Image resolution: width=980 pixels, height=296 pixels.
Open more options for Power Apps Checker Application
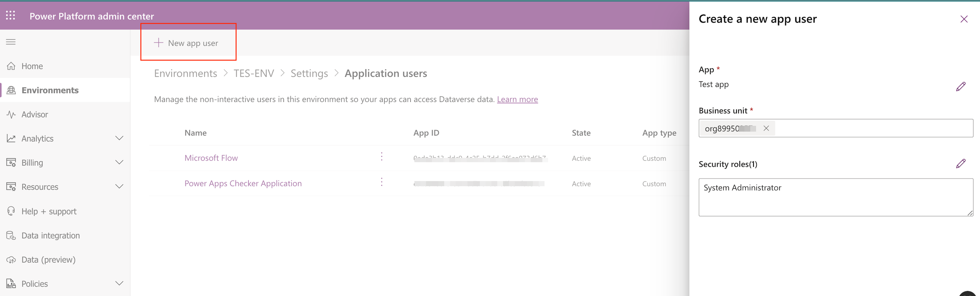pos(382,182)
